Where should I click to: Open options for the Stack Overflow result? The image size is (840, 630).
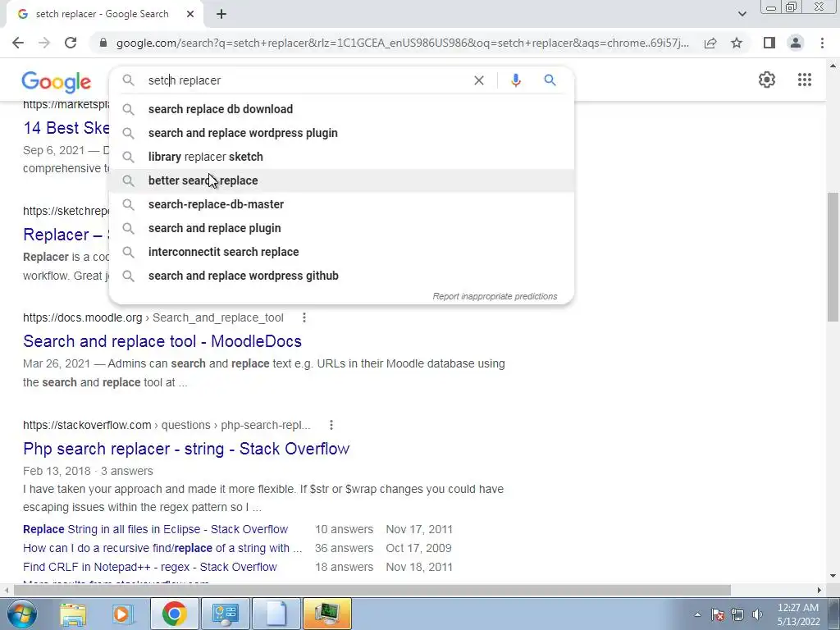(331, 425)
